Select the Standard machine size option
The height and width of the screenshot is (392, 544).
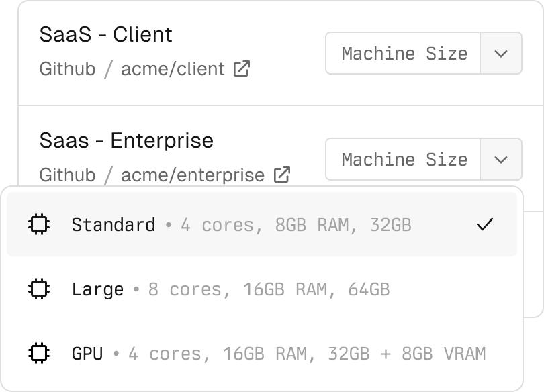click(114, 224)
